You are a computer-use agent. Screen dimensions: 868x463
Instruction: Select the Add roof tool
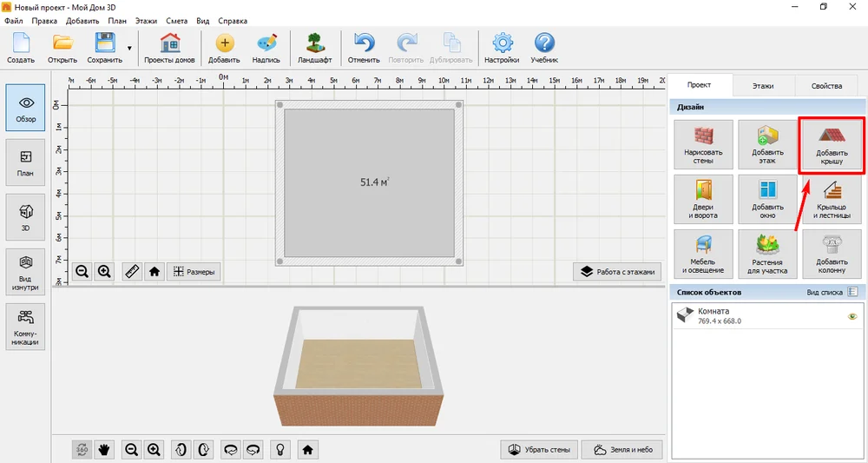tap(832, 145)
